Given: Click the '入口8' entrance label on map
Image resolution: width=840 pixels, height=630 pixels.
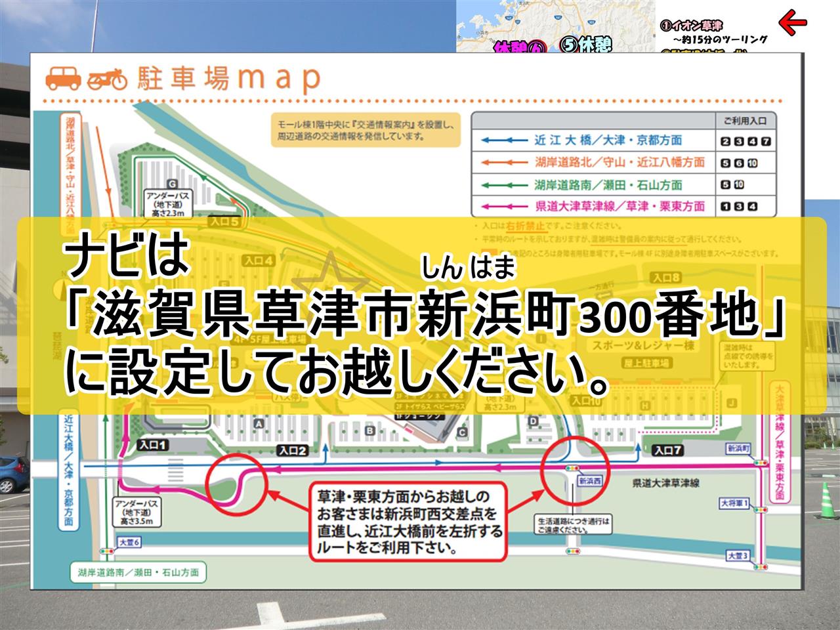Looking at the screenshot, I should click(x=666, y=277).
